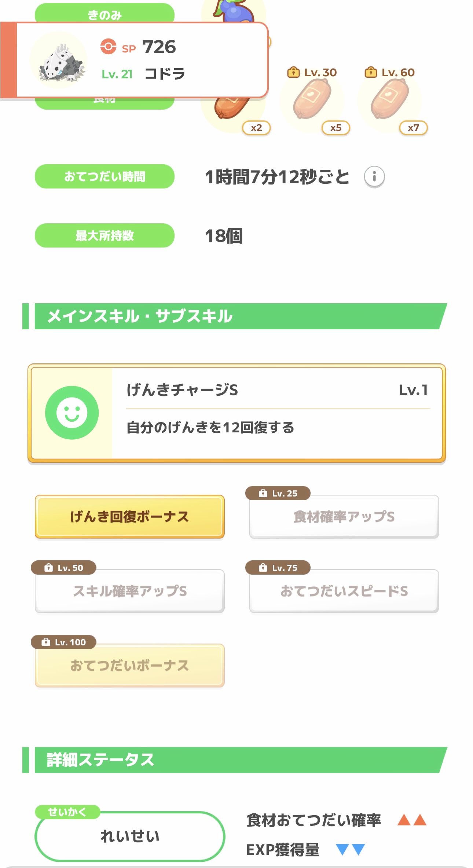This screenshot has width=473, height=868.
Task: Tap the Poké Ball SP icon
Action: pyautogui.click(x=108, y=47)
